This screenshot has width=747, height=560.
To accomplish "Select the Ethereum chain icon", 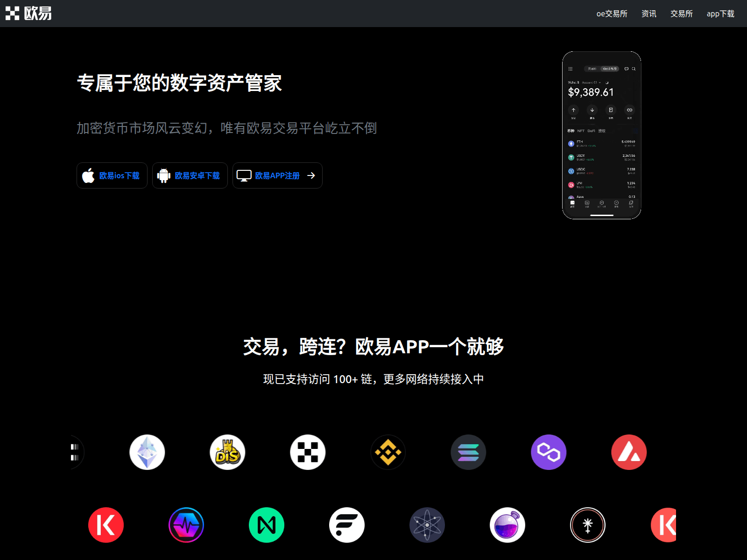I will [x=147, y=452].
